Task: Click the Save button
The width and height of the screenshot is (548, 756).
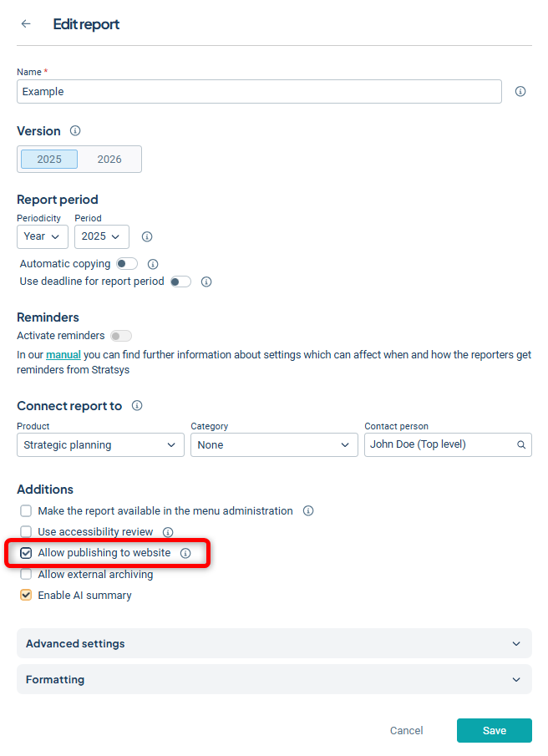Action: (494, 731)
